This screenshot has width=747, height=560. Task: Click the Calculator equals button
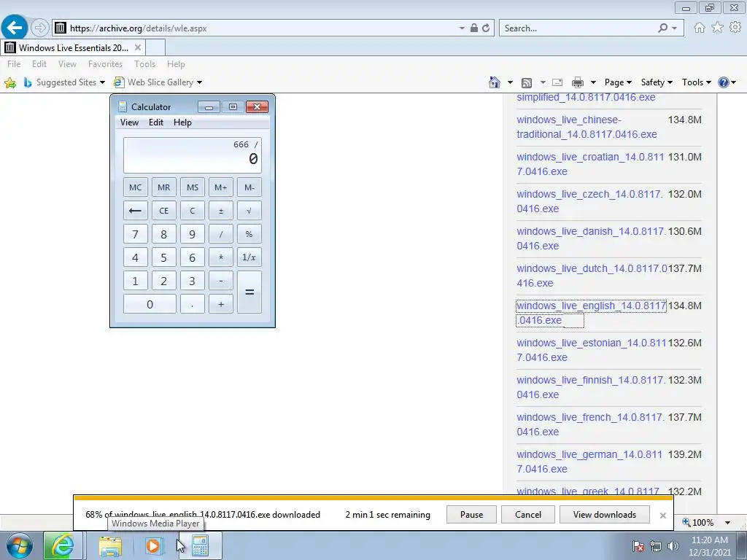[x=249, y=292]
